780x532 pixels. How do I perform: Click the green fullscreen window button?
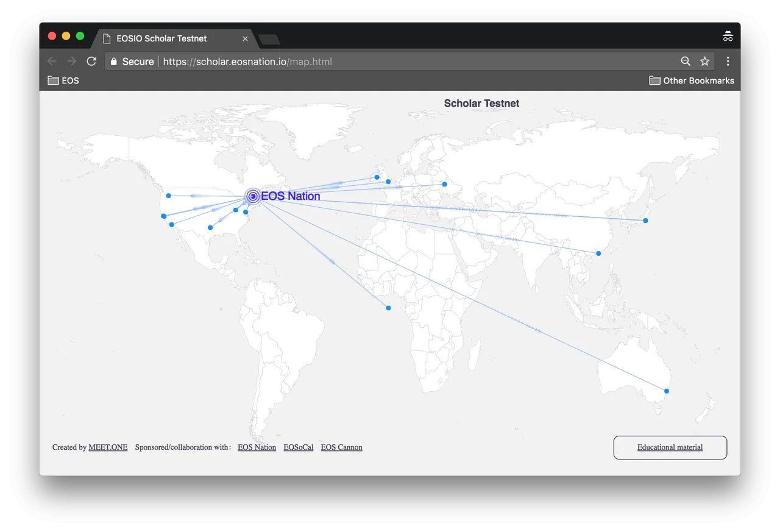coord(80,36)
